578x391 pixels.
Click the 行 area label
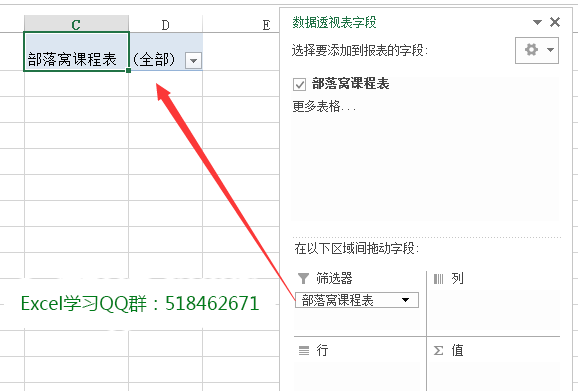pos(322,350)
